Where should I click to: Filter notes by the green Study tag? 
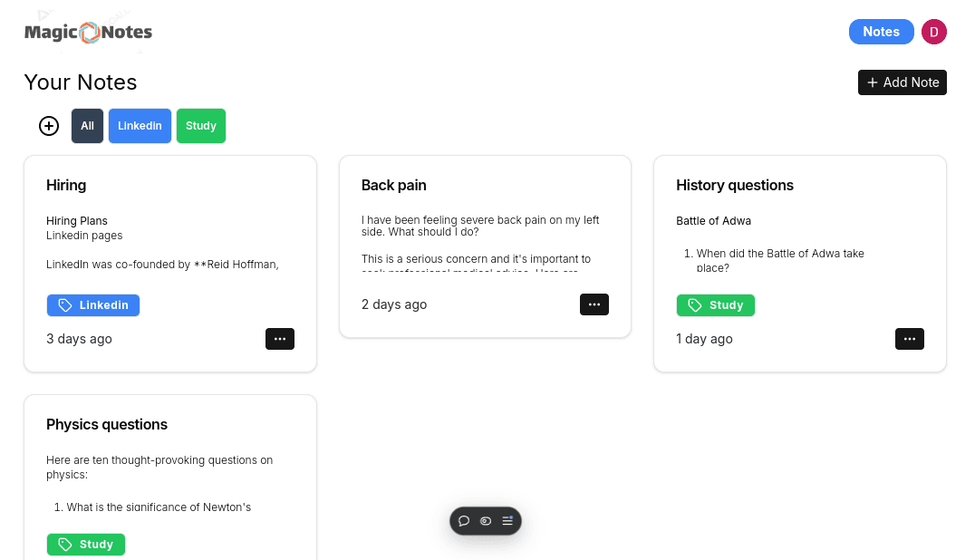click(201, 126)
